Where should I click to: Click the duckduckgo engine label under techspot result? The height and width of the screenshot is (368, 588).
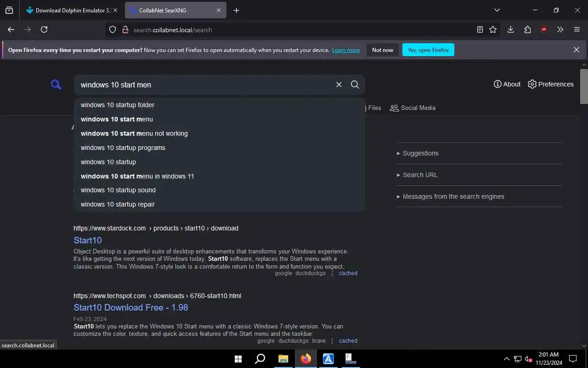click(293, 341)
